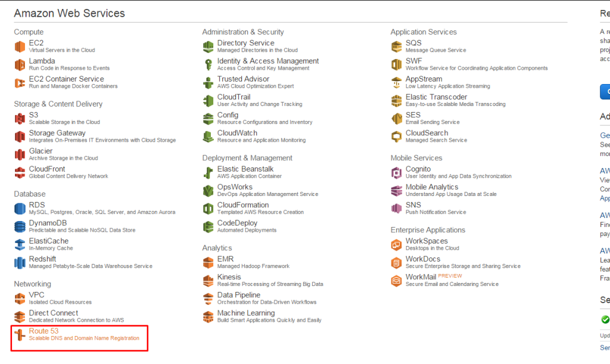Image resolution: width=610 pixels, height=364 pixels.
Task: Open the CloudTrail icon
Action: pos(208,101)
